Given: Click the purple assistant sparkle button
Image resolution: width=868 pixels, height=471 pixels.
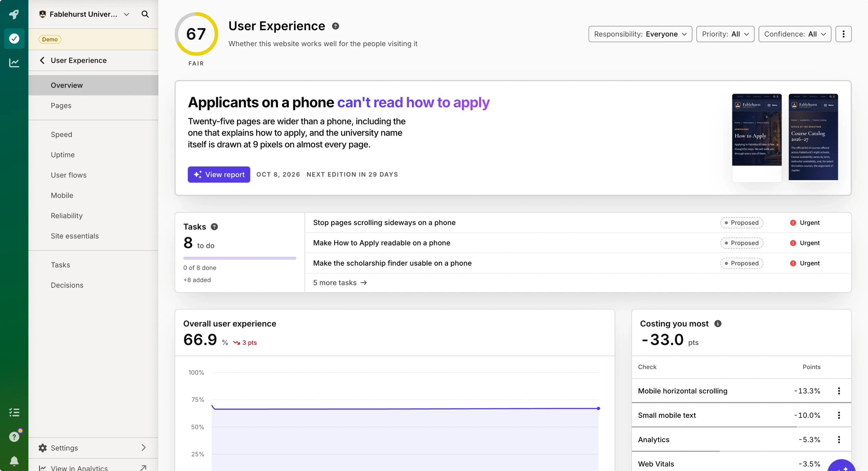Looking at the screenshot, I should click(842, 466).
